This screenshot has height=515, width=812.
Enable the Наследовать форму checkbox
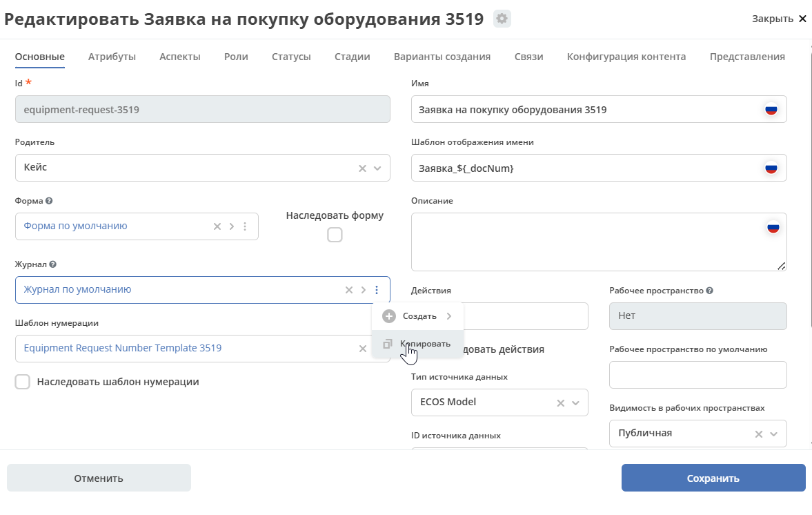pos(335,235)
